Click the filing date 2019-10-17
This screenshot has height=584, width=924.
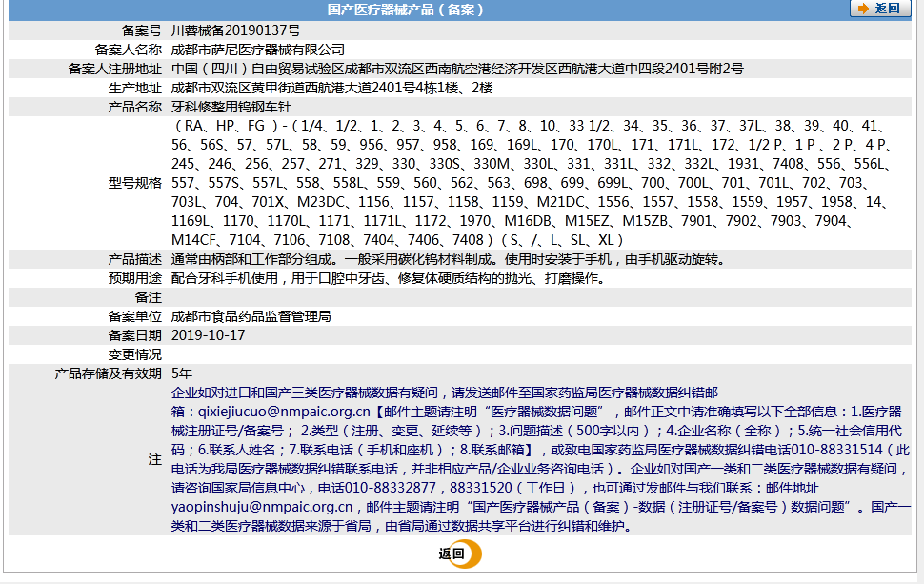(209, 335)
